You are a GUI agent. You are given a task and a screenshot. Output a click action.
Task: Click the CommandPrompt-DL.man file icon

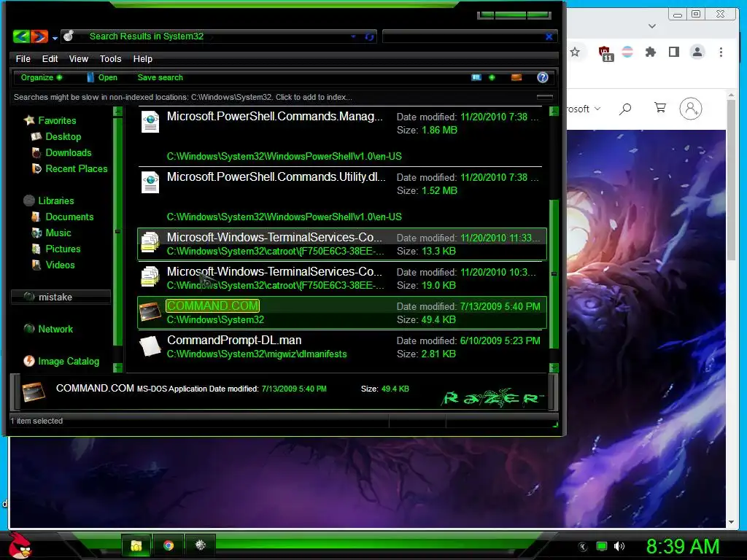click(x=150, y=346)
